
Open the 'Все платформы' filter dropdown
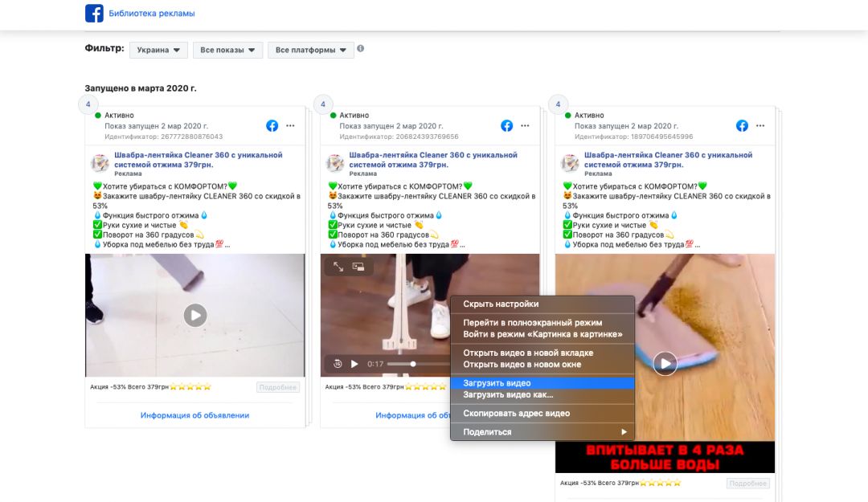310,49
